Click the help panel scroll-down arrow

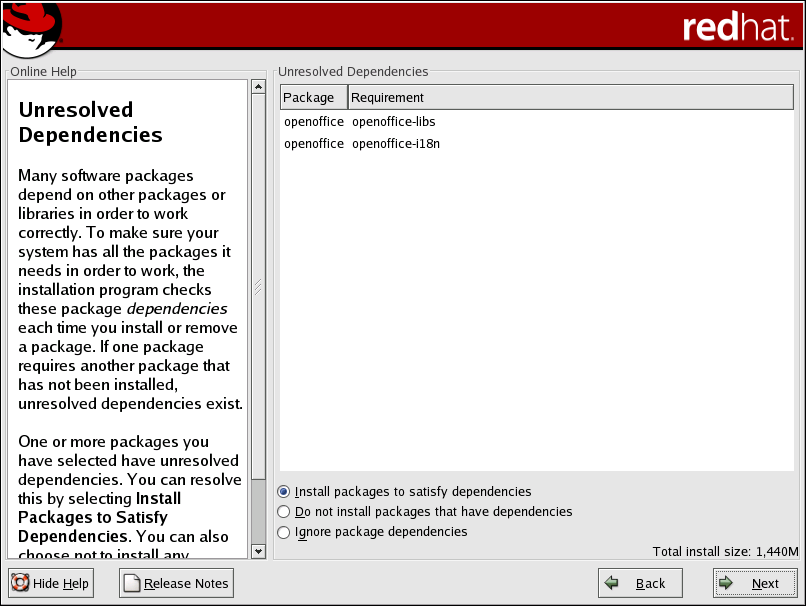pos(258,551)
